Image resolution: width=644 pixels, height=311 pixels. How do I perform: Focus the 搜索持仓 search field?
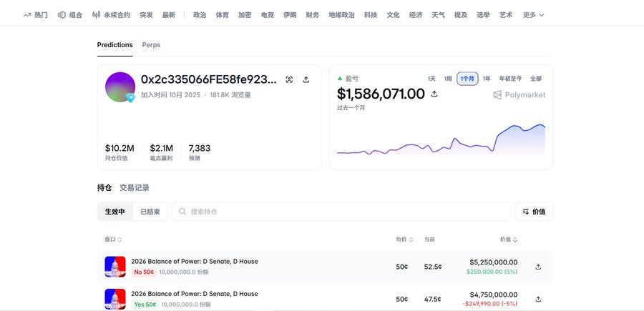341,212
